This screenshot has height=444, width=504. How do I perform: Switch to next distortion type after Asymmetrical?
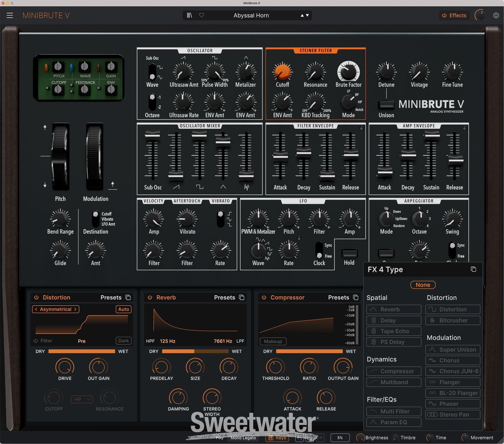[75, 309]
